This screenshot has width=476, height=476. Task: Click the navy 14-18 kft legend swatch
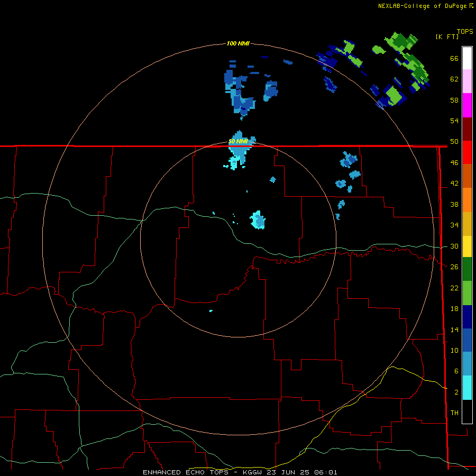467,317
